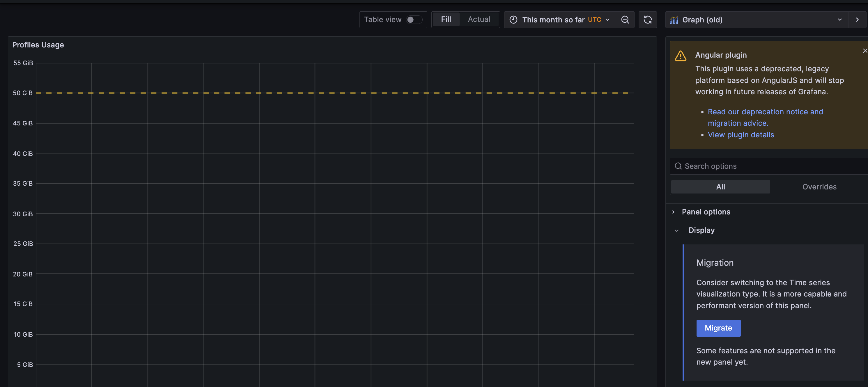Open the This month so far time picker
Viewport: 868px width, 387px height.
point(559,19)
